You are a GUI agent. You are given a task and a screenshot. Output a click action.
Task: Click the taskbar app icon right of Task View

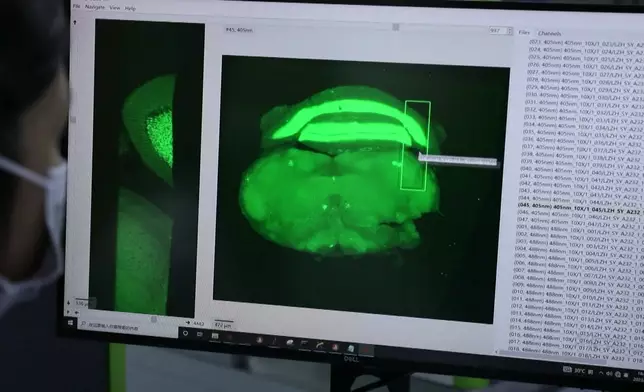pyautogui.click(x=215, y=336)
